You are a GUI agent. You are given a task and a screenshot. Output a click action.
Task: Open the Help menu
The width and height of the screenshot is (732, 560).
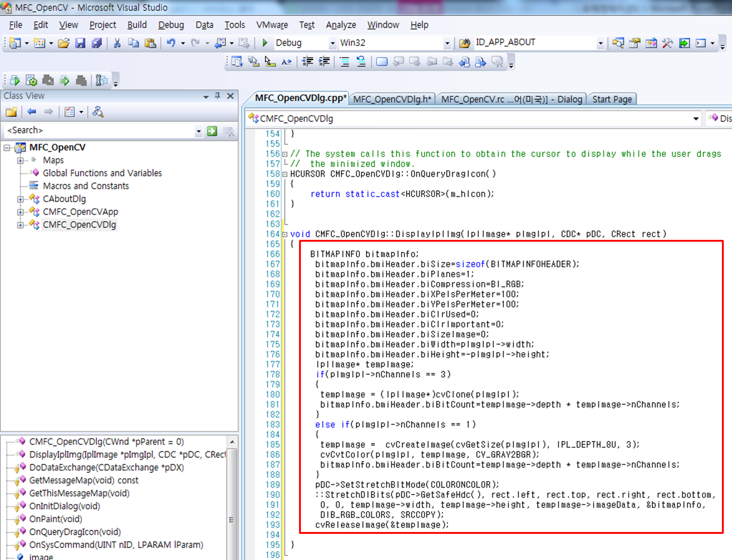(419, 25)
